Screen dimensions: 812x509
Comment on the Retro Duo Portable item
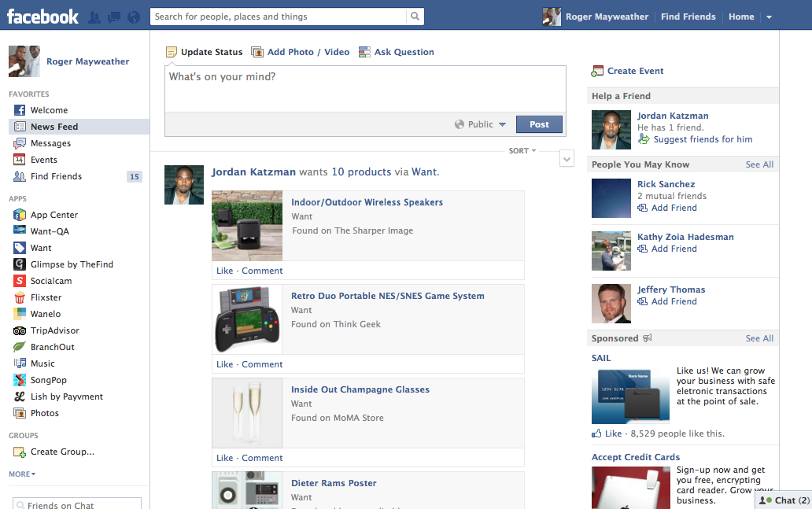[262, 364]
